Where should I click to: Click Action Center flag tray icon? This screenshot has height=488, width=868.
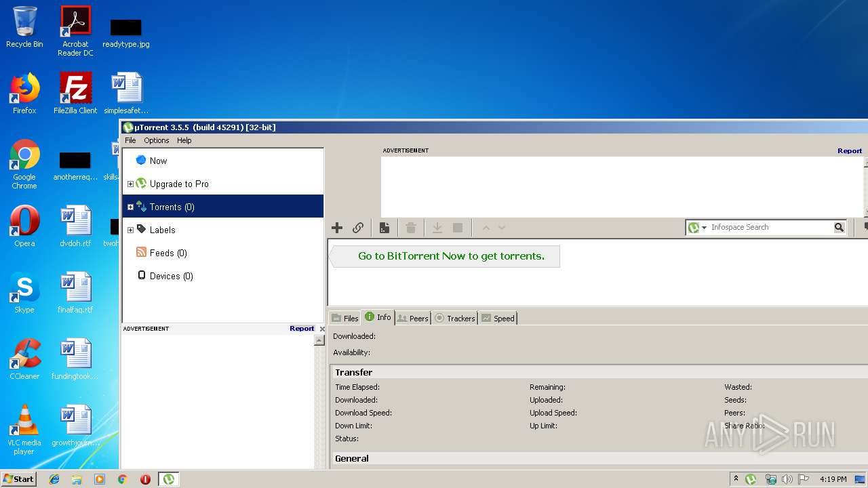tap(804, 479)
